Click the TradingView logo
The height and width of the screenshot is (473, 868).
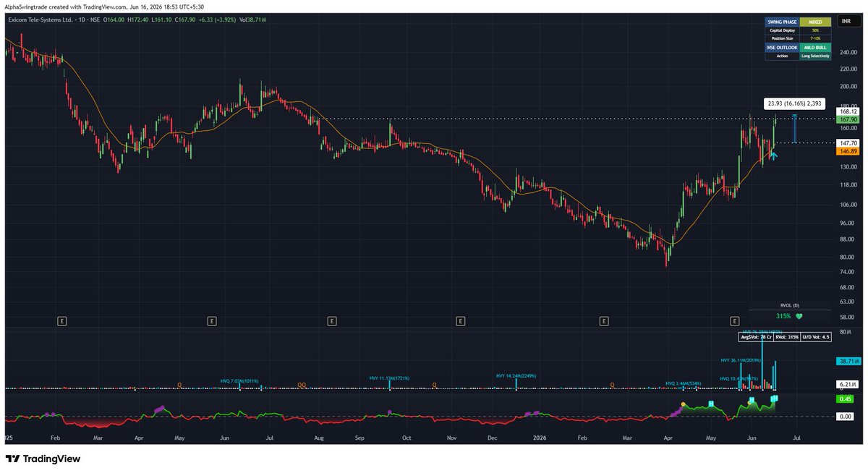tap(43, 459)
